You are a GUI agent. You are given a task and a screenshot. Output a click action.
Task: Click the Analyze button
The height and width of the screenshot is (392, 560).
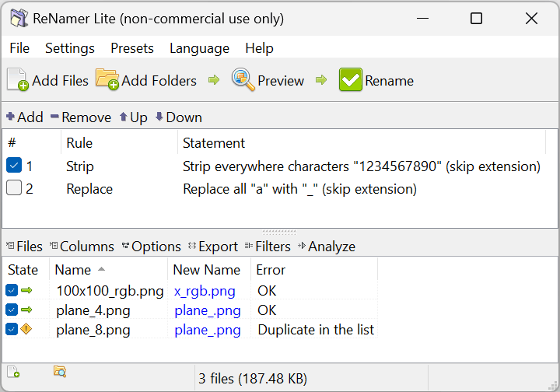tap(326, 247)
